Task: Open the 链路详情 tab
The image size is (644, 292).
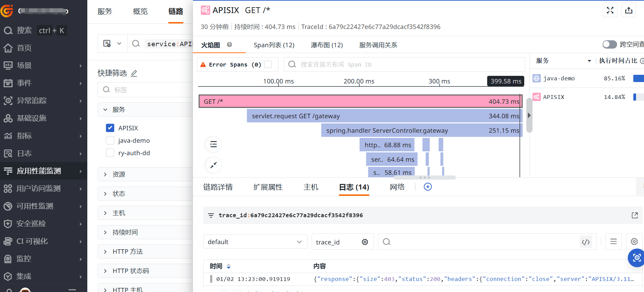Action: (x=218, y=187)
